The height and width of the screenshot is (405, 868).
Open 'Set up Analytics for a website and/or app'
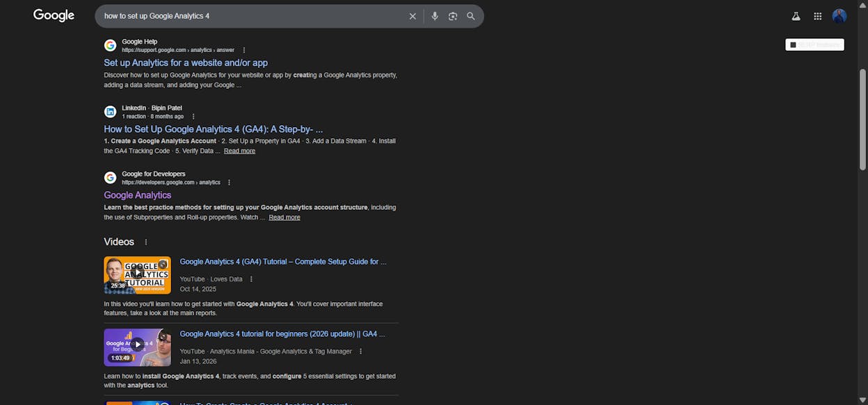point(186,63)
